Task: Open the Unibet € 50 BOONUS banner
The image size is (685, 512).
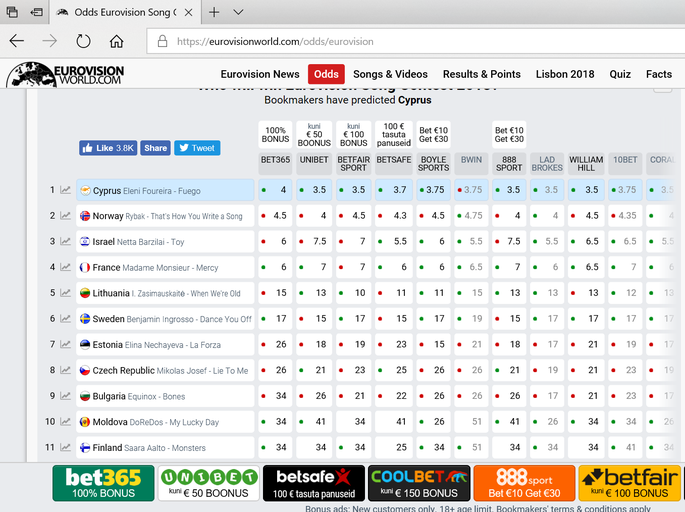Action: (x=209, y=483)
